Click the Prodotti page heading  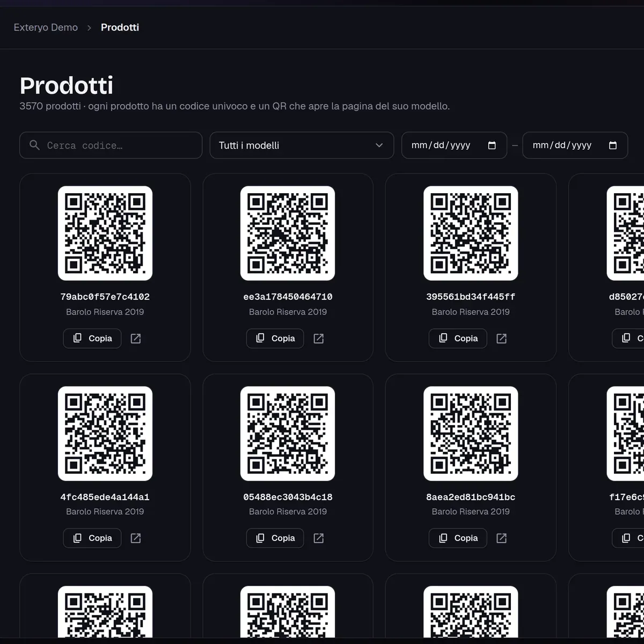point(67,85)
